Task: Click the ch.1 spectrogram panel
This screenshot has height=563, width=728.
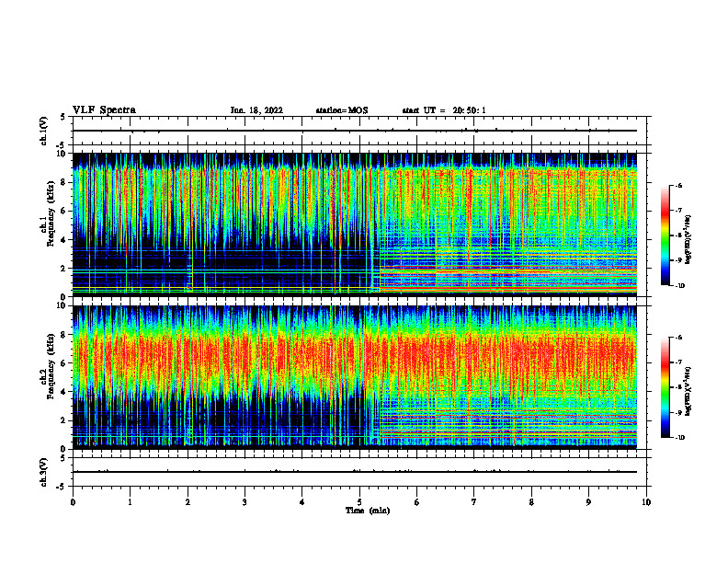Action: tap(354, 224)
